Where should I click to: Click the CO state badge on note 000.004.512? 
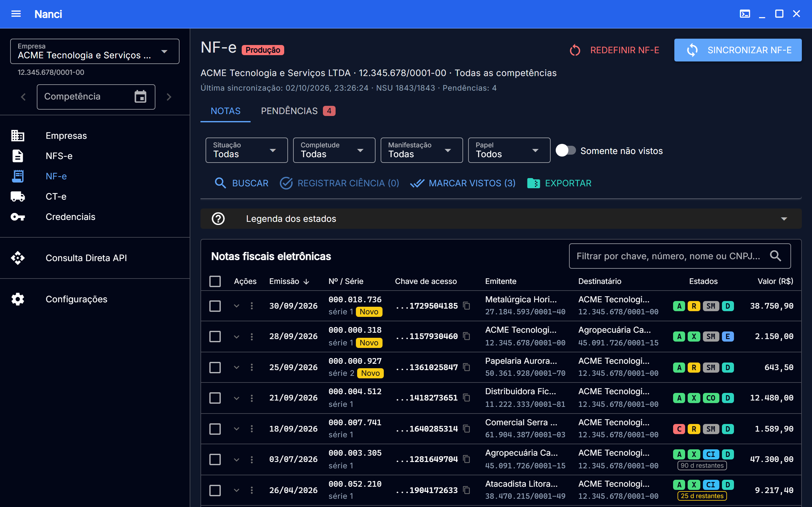point(711,398)
